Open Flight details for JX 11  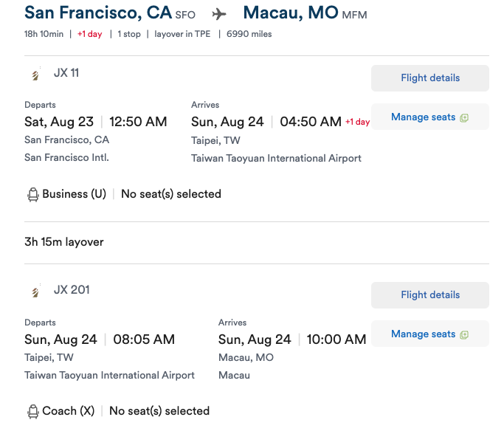(x=429, y=78)
